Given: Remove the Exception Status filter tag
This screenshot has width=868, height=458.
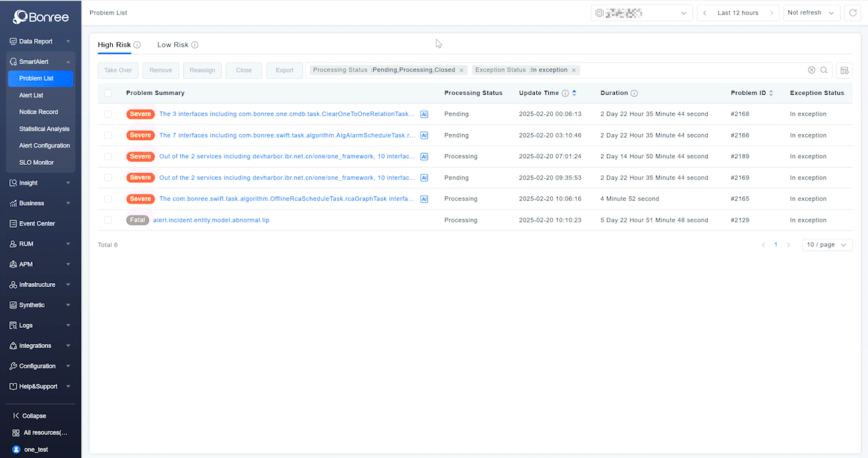Looking at the screenshot, I should [574, 70].
